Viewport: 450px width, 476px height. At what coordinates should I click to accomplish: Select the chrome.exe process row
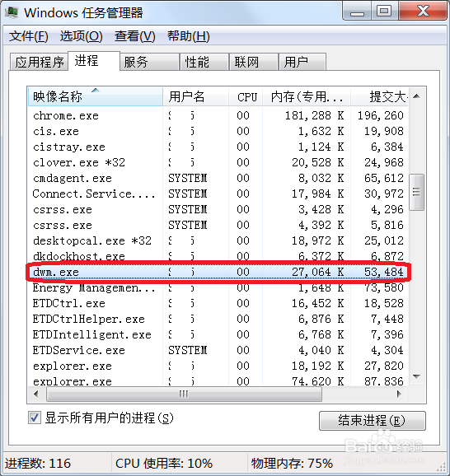tap(218, 115)
